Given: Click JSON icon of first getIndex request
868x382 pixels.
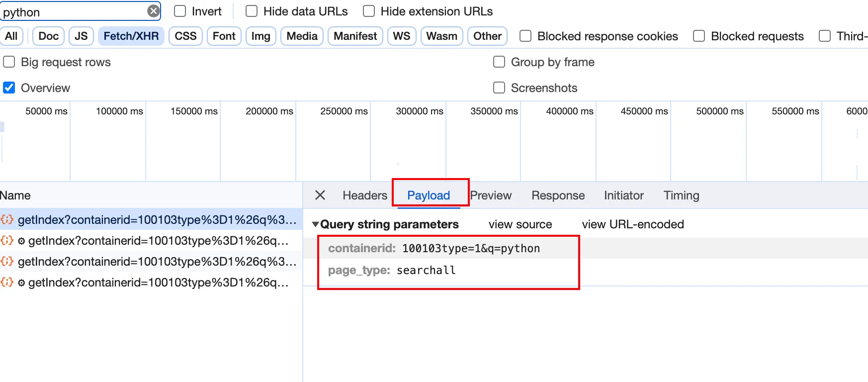Looking at the screenshot, I should pos(7,219).
